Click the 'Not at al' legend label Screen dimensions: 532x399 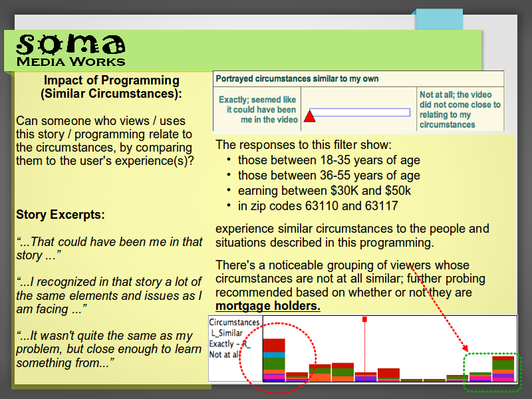[225, 354]
